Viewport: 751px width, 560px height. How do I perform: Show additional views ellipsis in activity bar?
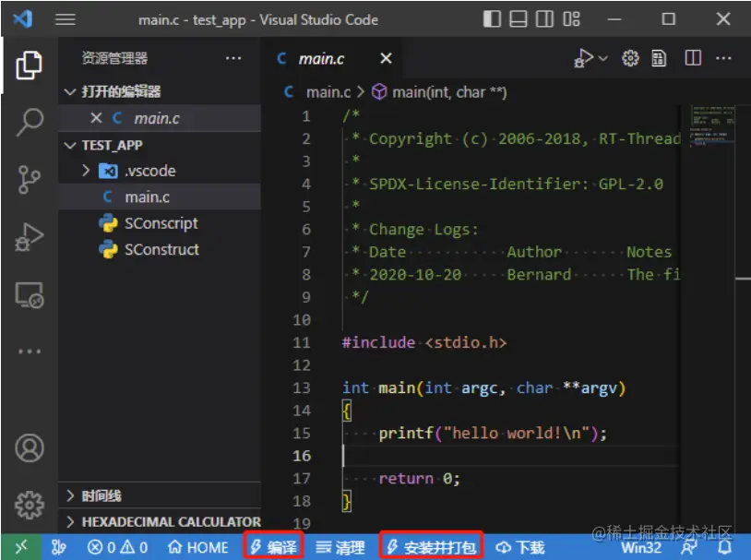click(30, 351)
